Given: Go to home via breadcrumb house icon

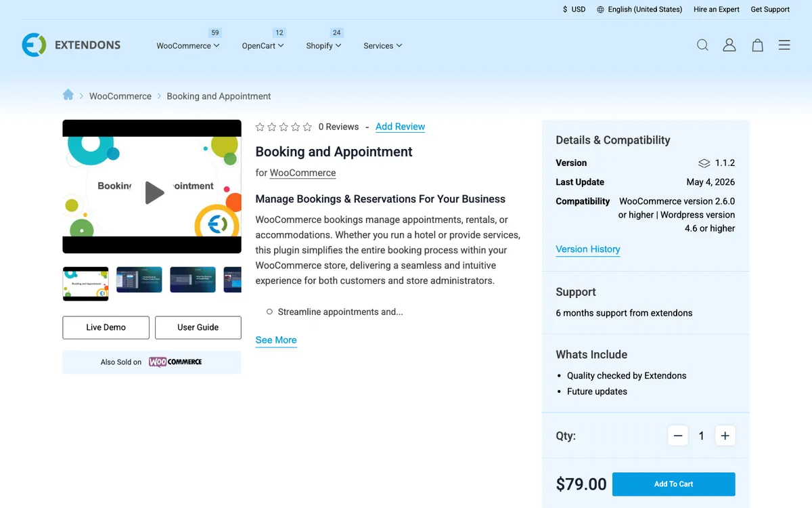Looking at the screenshot, I should (68, 95).
